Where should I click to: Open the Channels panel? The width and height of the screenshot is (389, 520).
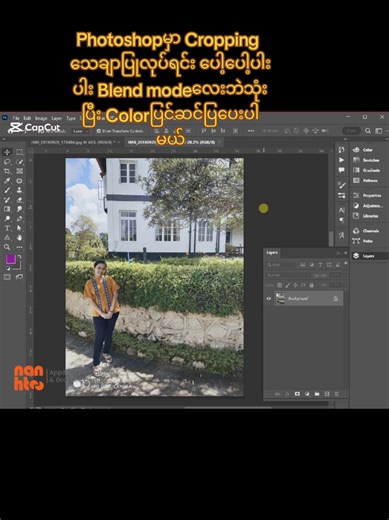366,231
